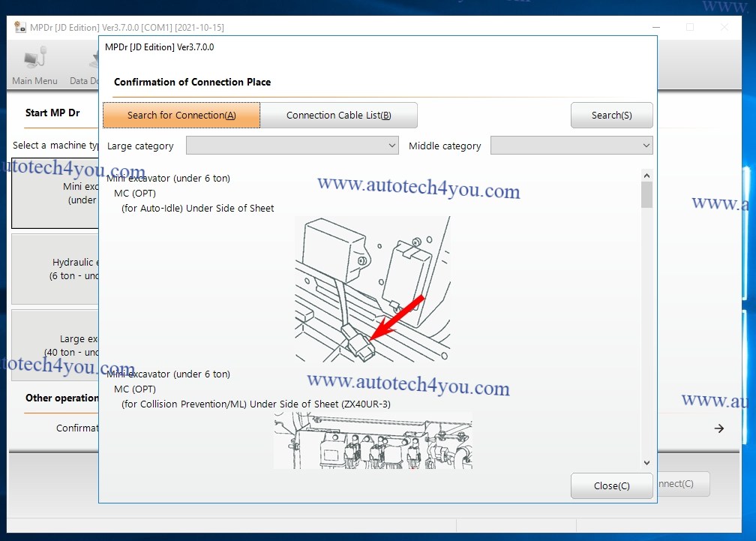
Task: Switch to Search for Connection tab
Action: pos(181,116)
